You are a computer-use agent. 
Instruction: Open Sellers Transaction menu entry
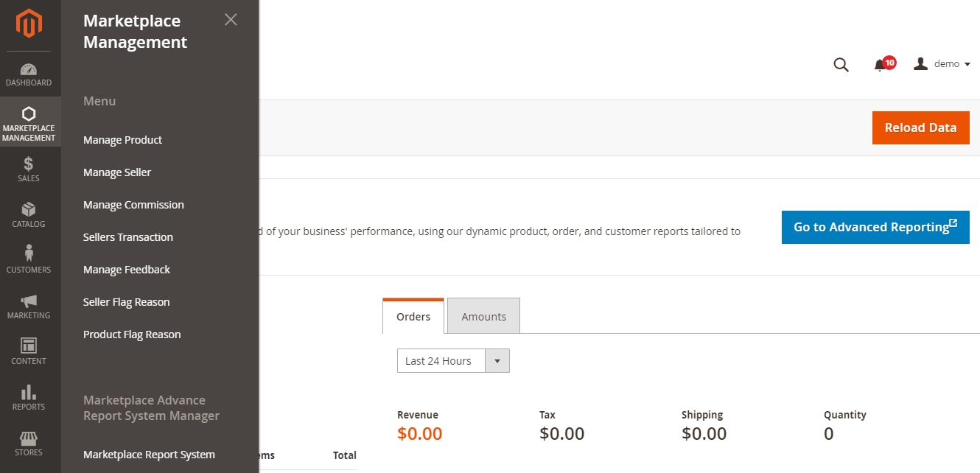point(128,236)
